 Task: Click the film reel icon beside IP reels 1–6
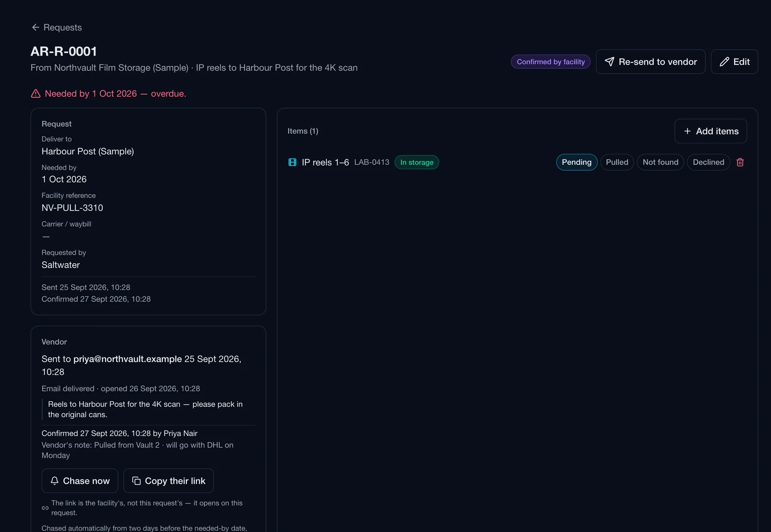(292, 162)
